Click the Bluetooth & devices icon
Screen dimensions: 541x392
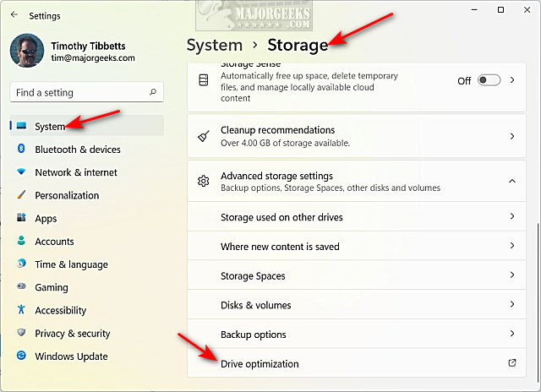21,150
